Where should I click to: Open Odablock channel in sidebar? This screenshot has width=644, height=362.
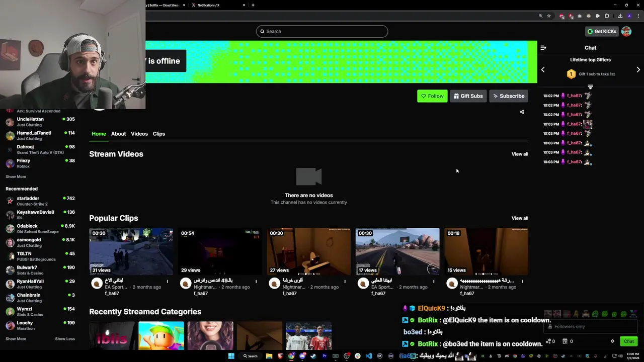point(40,228)
